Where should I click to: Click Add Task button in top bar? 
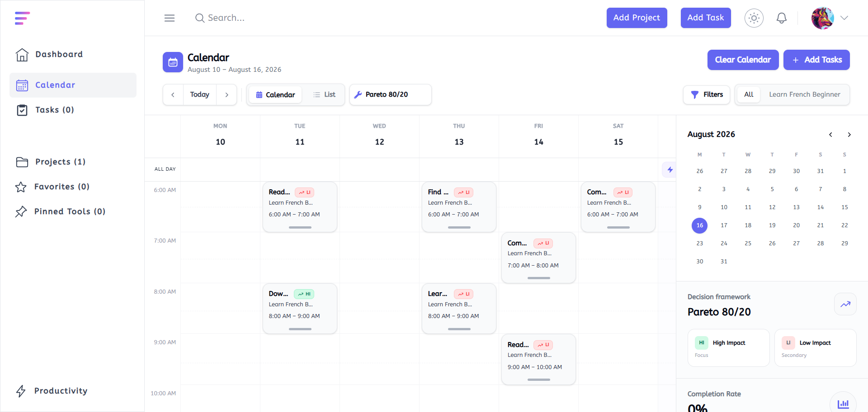(706, 18)
